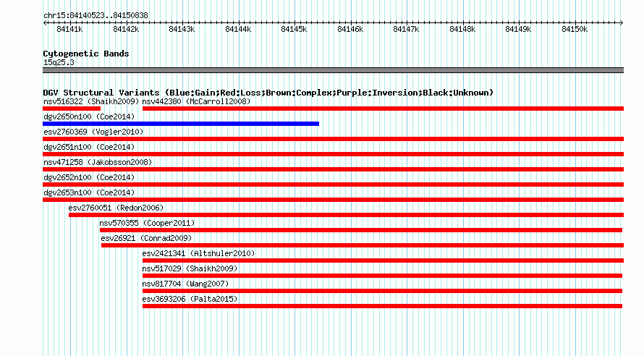
Task: Open the esv2760369 (Vogler2010) variant label
Action: (93, 132)
